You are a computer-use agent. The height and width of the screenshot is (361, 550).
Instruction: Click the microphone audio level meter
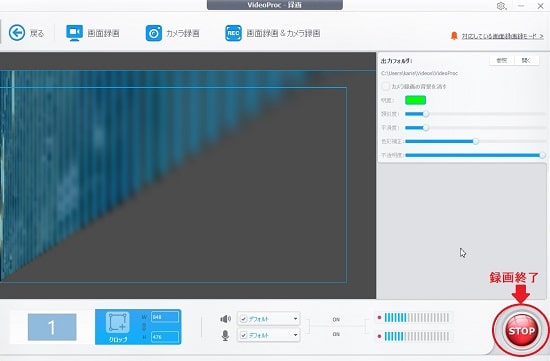[416, 336]
